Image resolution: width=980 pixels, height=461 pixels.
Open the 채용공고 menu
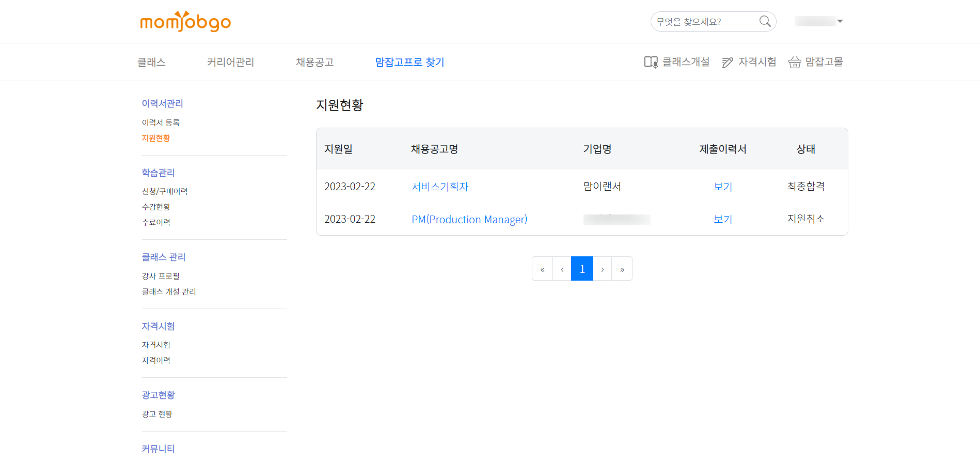[314, 62]
